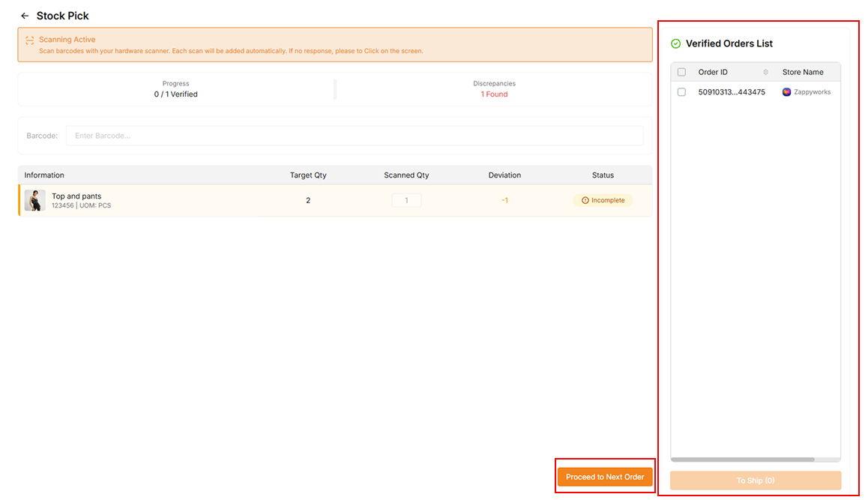The height and width of the screenshot is (500, 868).
Task: Click the Top and pants item name
Action: tap(76, 196)
